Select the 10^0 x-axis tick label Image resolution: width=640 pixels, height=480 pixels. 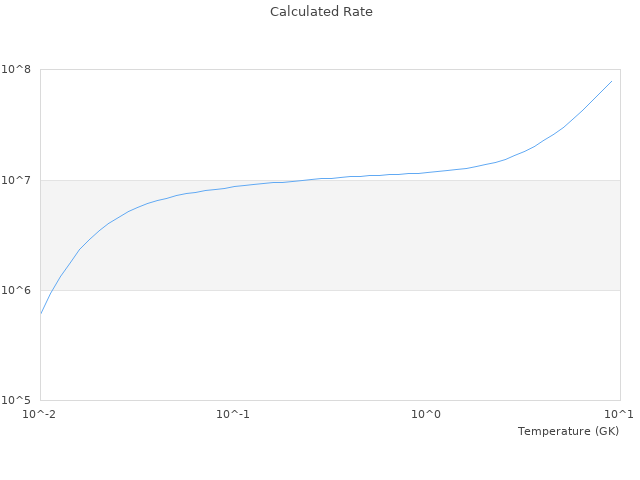click(x=427, y=414)
